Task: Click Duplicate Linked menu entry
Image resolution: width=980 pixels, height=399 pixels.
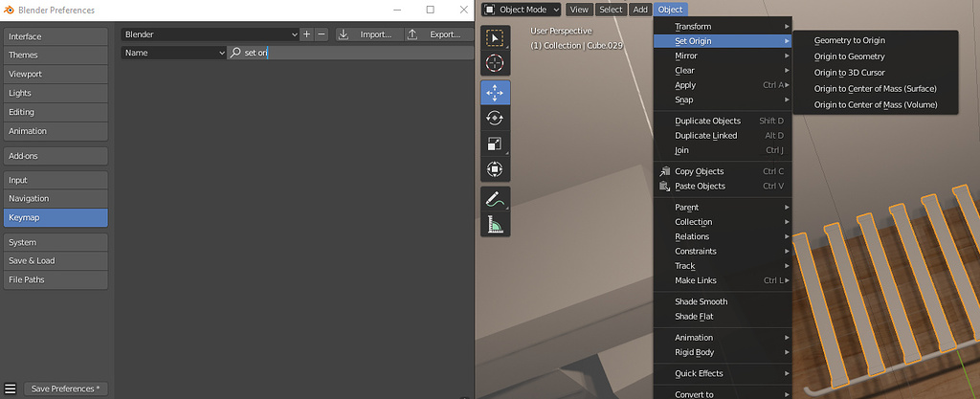Action: coord(723,136)
